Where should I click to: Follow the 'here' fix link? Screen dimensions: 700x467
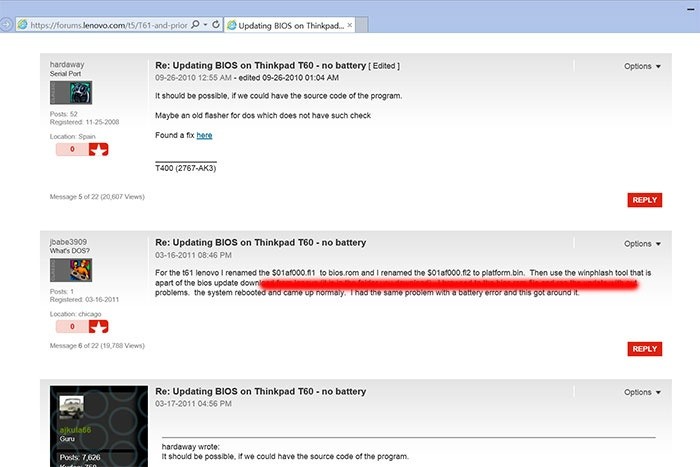click(x=204, y=135)
